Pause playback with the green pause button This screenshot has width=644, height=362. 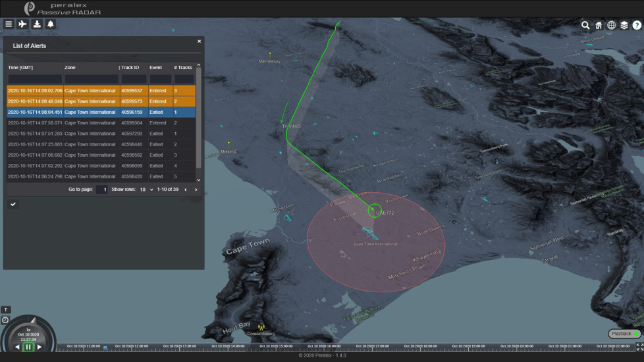[28, 347]
